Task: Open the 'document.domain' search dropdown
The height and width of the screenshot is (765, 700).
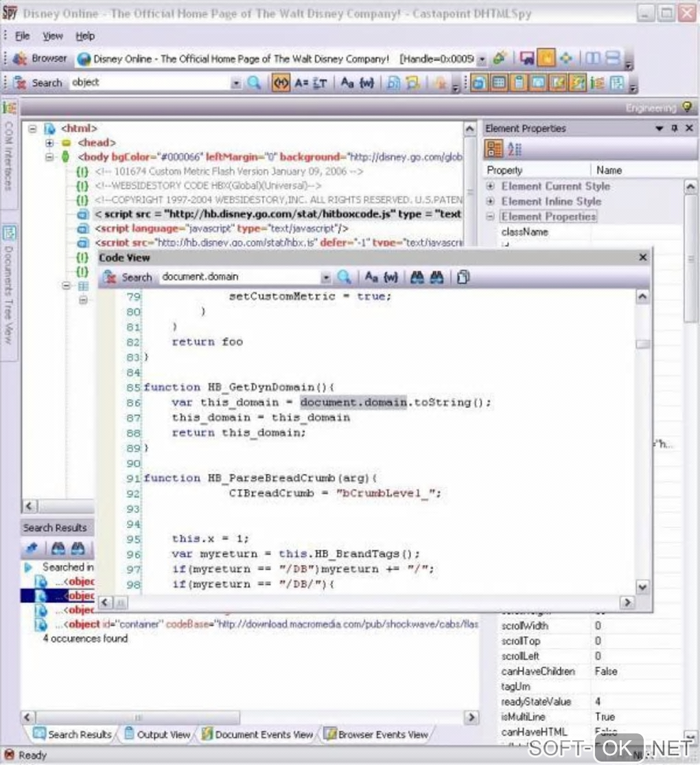Action: point(325,277)
